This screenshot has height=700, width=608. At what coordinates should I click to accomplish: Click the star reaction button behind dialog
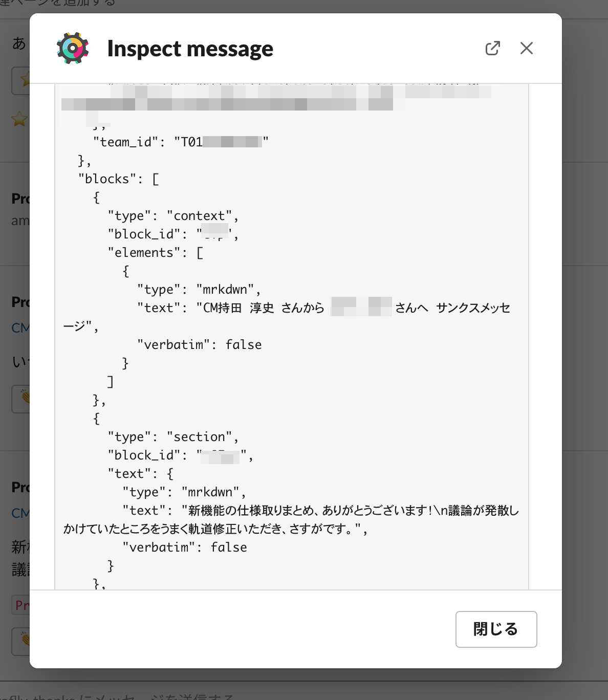tap(21, 80)
